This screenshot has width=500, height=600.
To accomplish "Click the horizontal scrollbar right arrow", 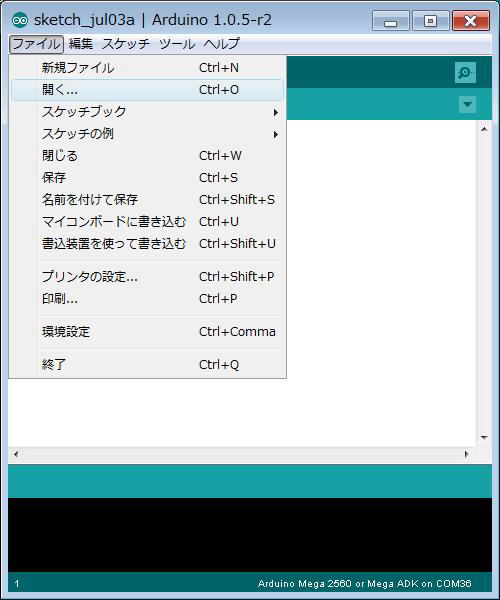I will tap(466, 454).
